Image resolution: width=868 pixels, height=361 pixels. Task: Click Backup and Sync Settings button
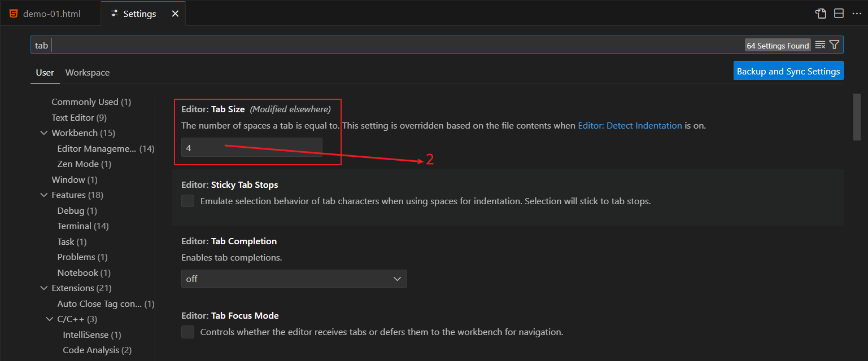788,71
